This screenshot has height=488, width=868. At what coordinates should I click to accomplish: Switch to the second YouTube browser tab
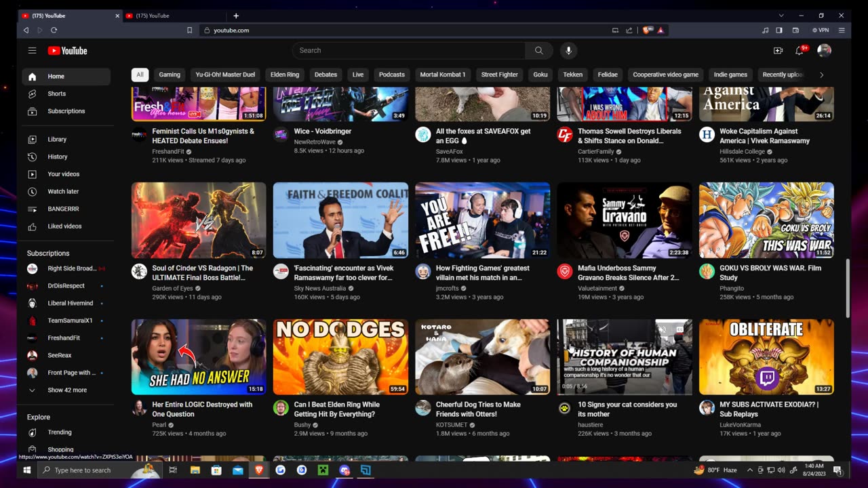click(173, 16)
